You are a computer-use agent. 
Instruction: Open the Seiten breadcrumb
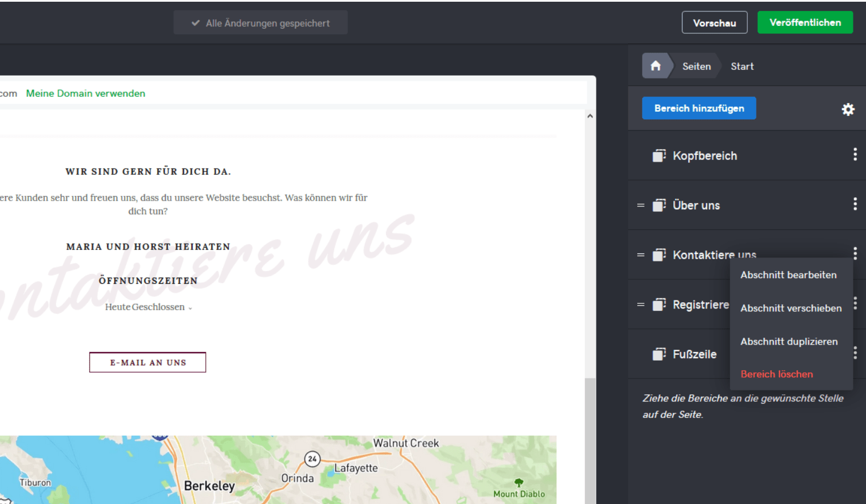click(696, 67)
